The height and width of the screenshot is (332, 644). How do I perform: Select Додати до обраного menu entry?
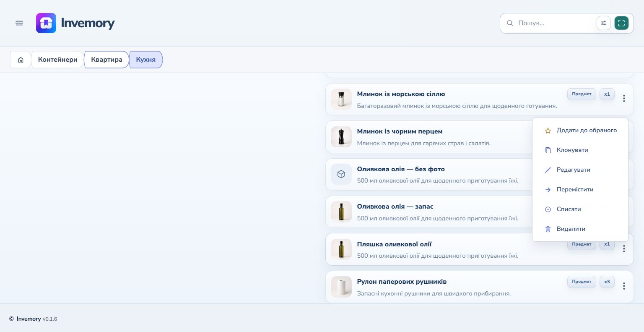(x=580, y=131)
